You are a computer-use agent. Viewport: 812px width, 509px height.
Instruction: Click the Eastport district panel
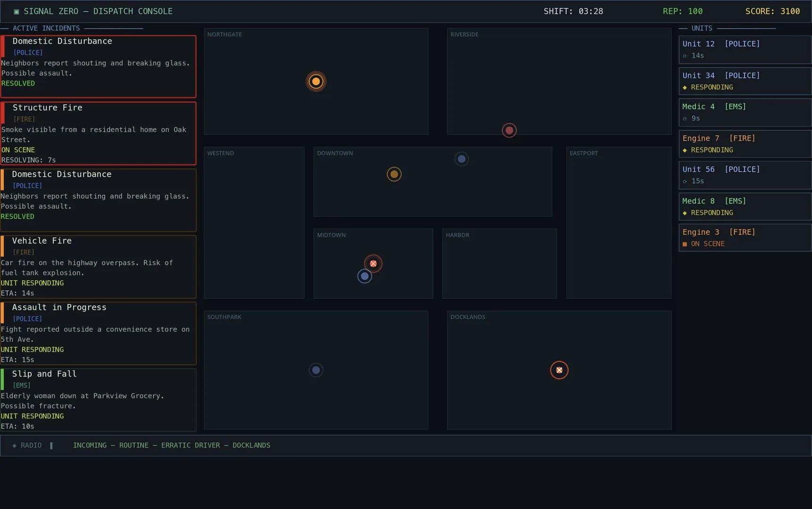pos(619,222)
